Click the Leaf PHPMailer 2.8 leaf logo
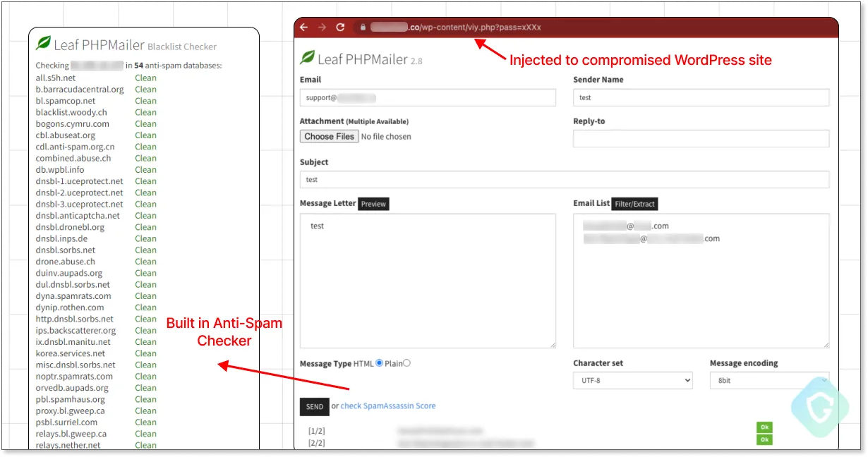868x457 pixels. coord(307,58)
